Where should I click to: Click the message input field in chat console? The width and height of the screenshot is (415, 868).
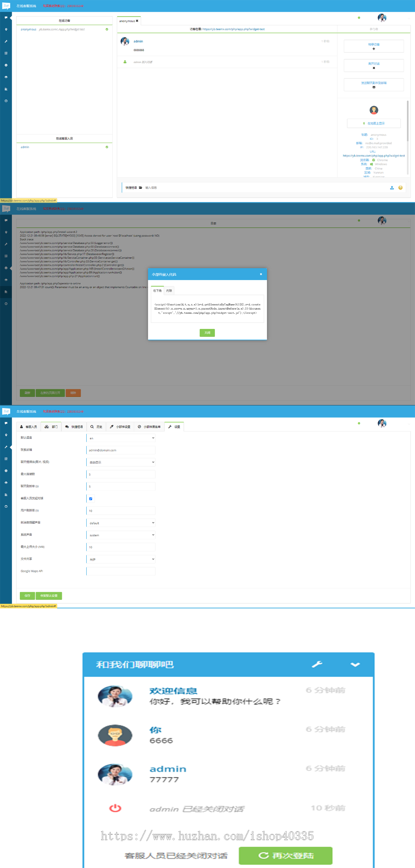pos(265,188)
